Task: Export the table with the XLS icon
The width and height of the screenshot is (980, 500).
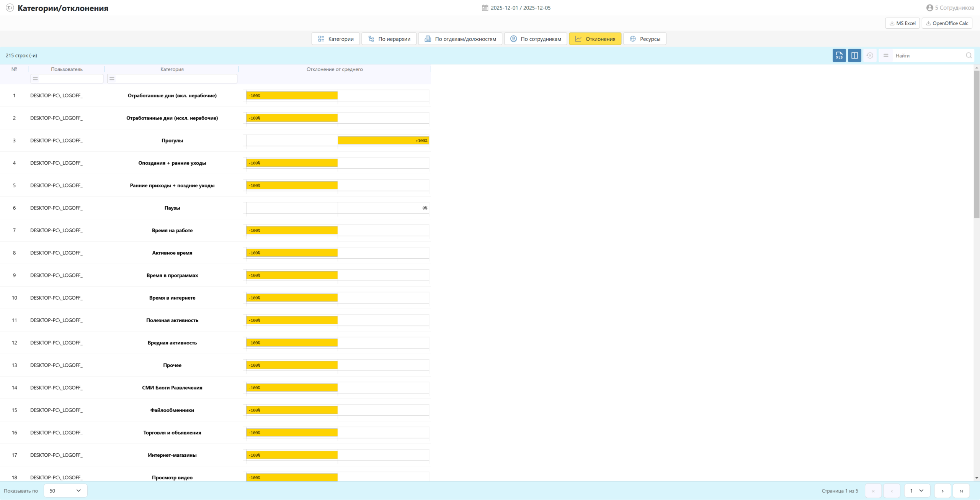Action: [x=839, y=56]
